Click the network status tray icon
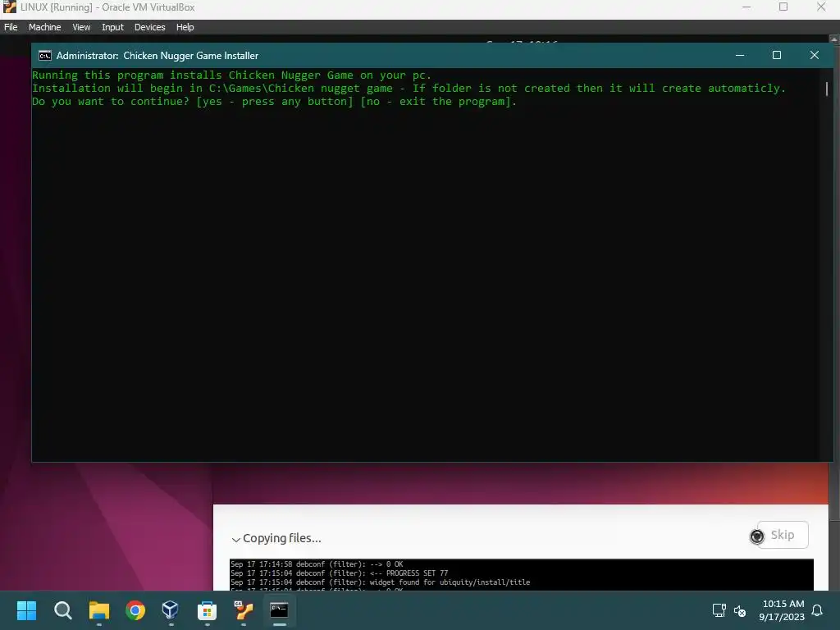 [x=719, y=610]
